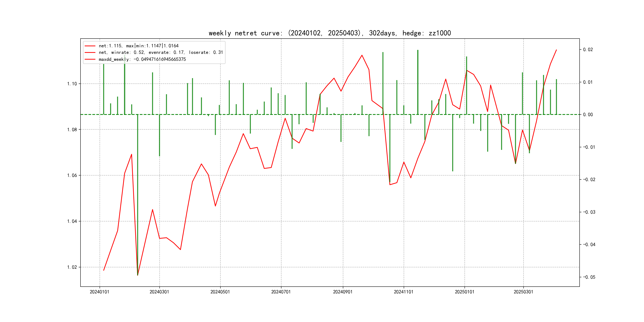Click the 0.02 right axis tick label

click(588, 50)
